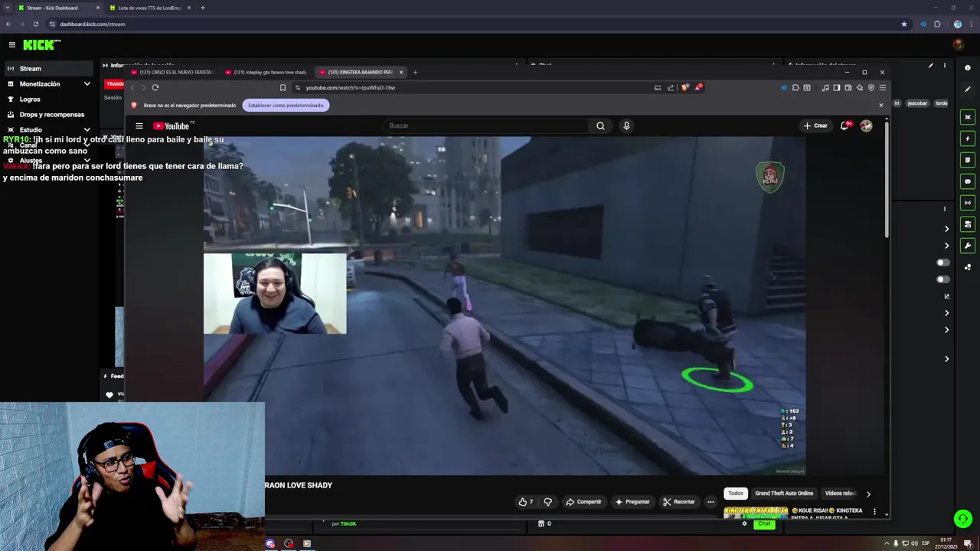Image resolution: width=980 pixels, height=551 pixels.
Task: Open the Brave Rewards triangle icon
Action: point(697,87)
